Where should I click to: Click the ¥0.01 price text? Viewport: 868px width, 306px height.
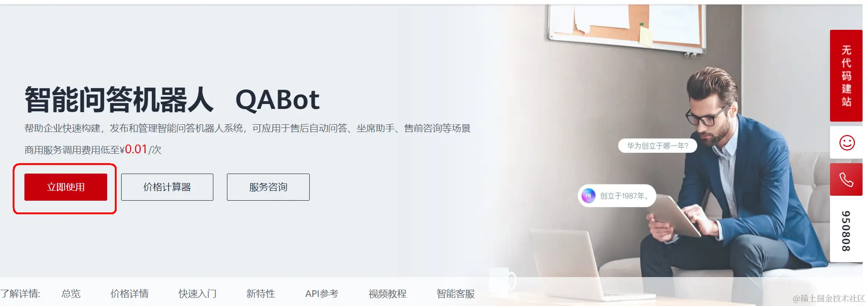click(134, 149)
